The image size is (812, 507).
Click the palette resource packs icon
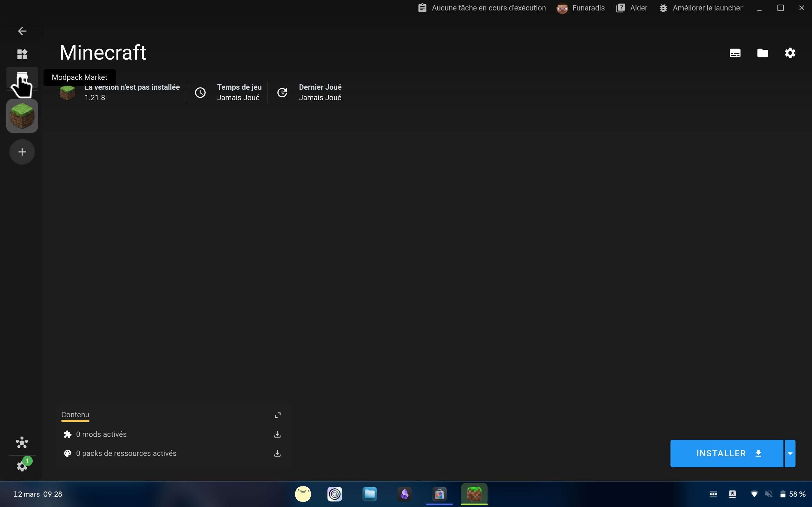point(68,454)
